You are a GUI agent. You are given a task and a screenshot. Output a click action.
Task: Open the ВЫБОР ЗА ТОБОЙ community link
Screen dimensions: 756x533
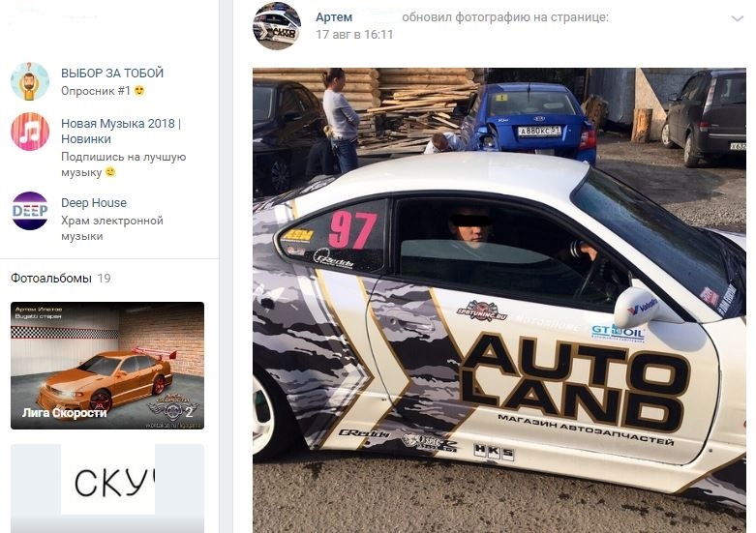point(112,74)
